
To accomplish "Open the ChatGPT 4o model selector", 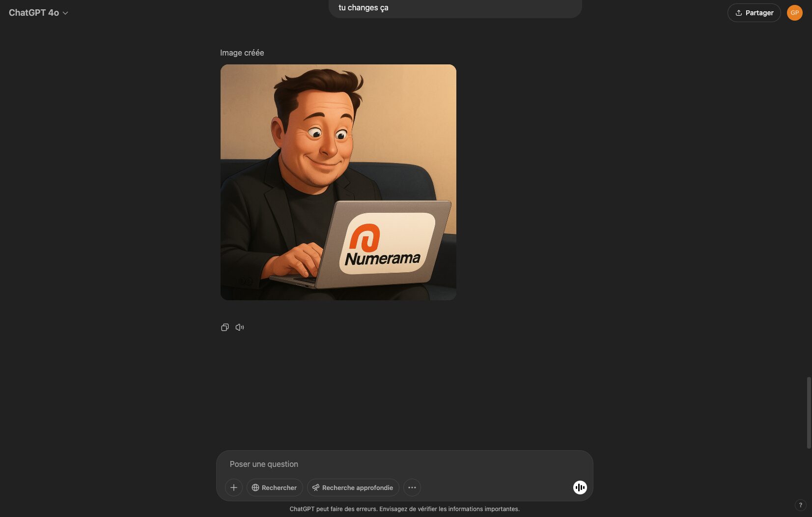I will point(34,13).
